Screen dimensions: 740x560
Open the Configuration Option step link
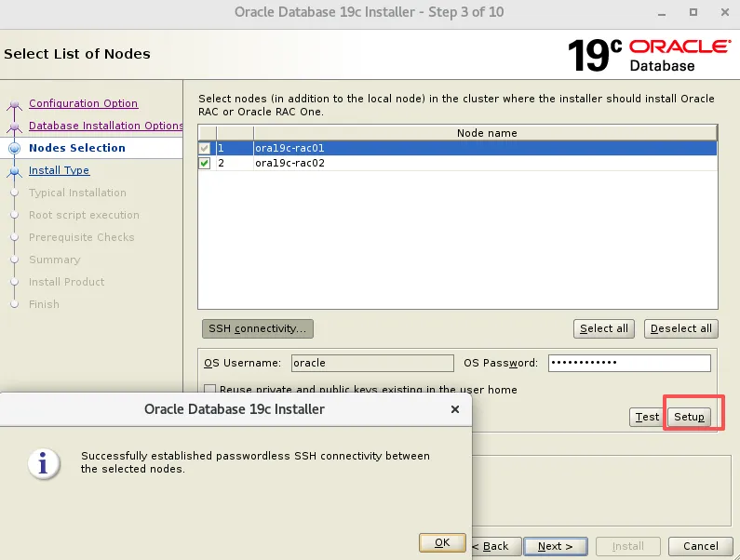pyautogui.click(x=83, y=103)
